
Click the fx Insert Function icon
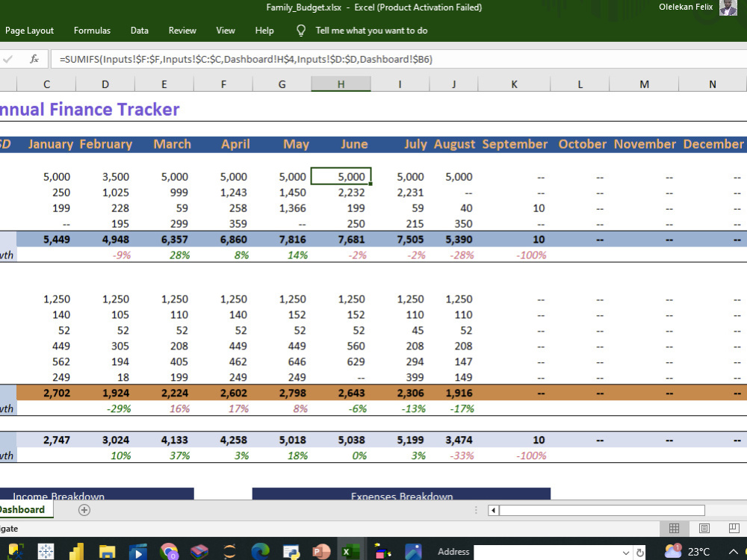[34, 59]
